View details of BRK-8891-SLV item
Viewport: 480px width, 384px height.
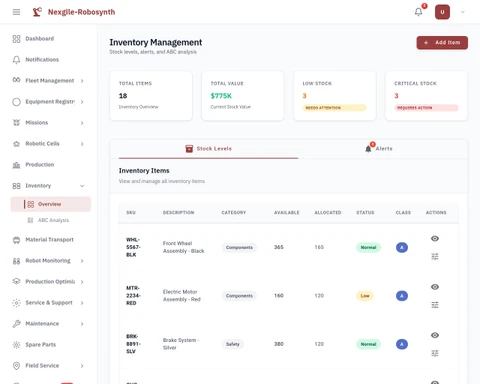pos(435,335)
